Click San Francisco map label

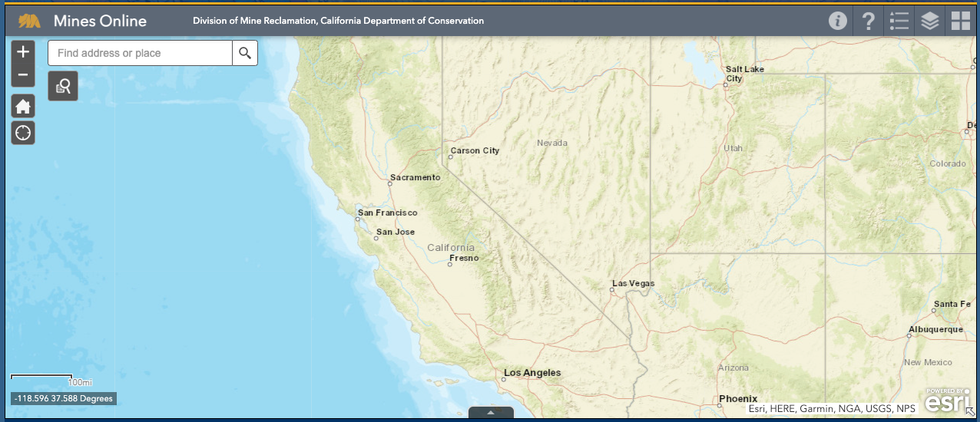click(387, 213)
